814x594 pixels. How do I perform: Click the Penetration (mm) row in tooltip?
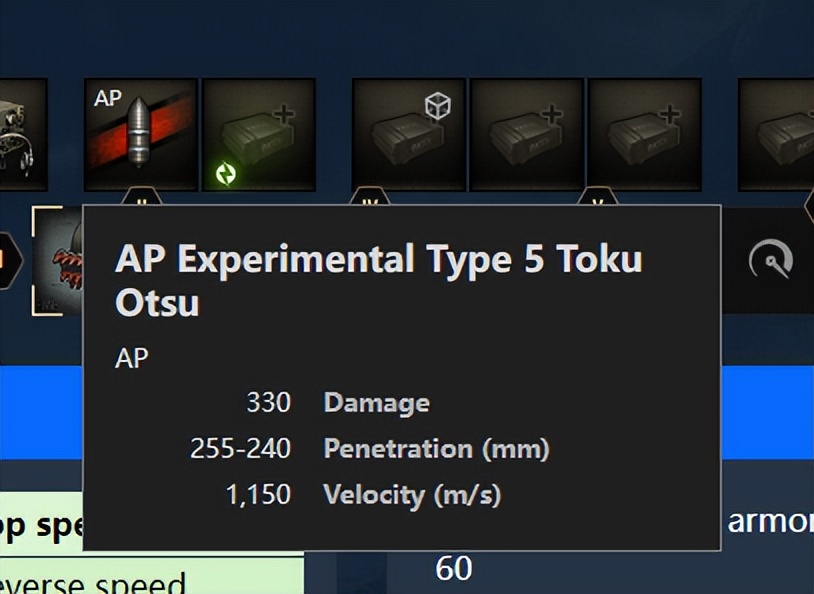point(436,448)
